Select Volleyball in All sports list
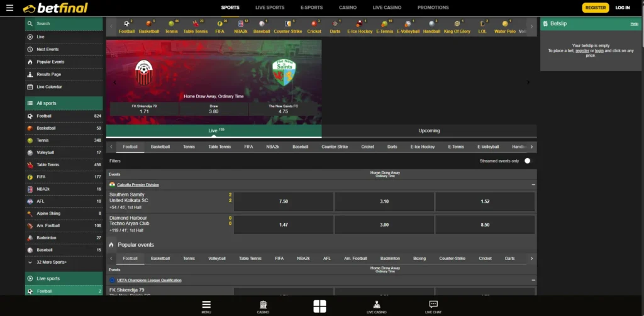 point(64,152)
